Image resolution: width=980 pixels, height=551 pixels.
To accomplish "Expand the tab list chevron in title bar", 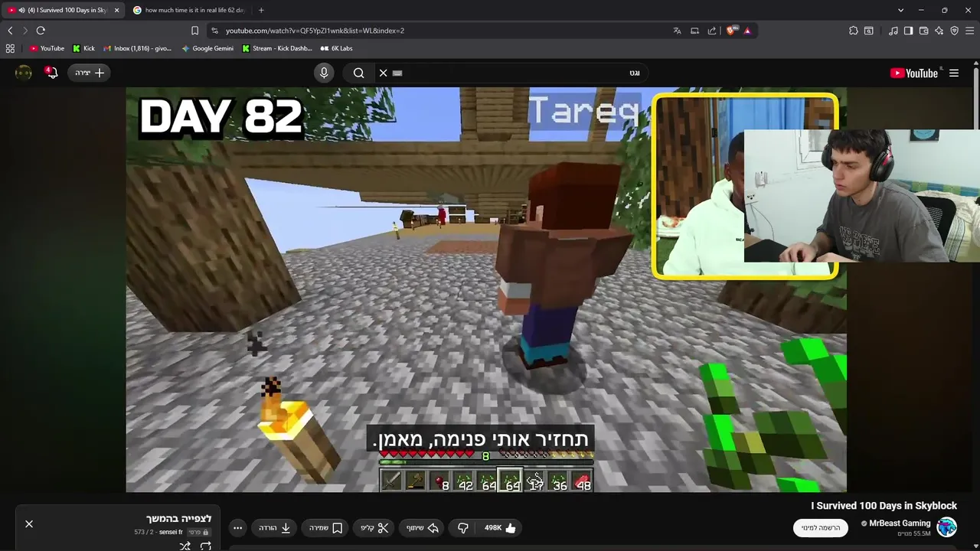I will coord(900,10).
